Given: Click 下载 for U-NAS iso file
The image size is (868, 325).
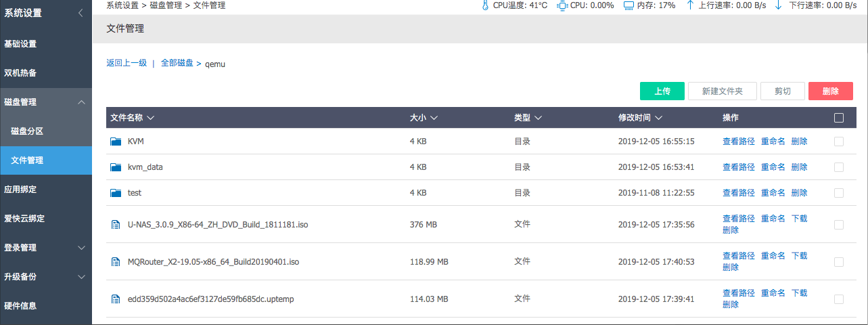Looking at the screenshot, I should tap(800, 219).
